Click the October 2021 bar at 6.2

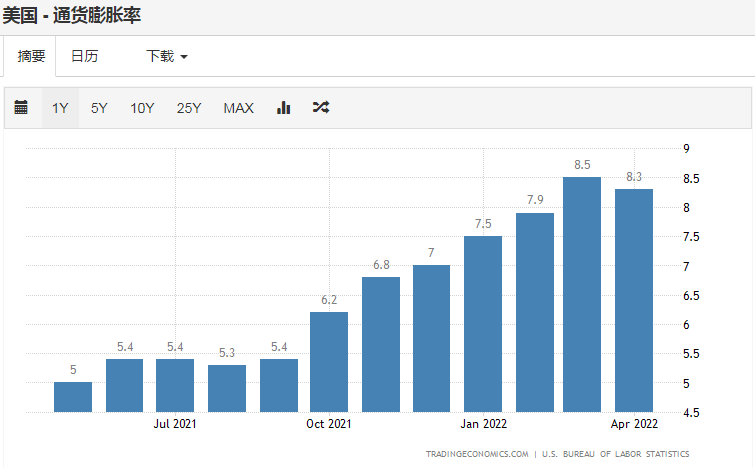[329, 362]
